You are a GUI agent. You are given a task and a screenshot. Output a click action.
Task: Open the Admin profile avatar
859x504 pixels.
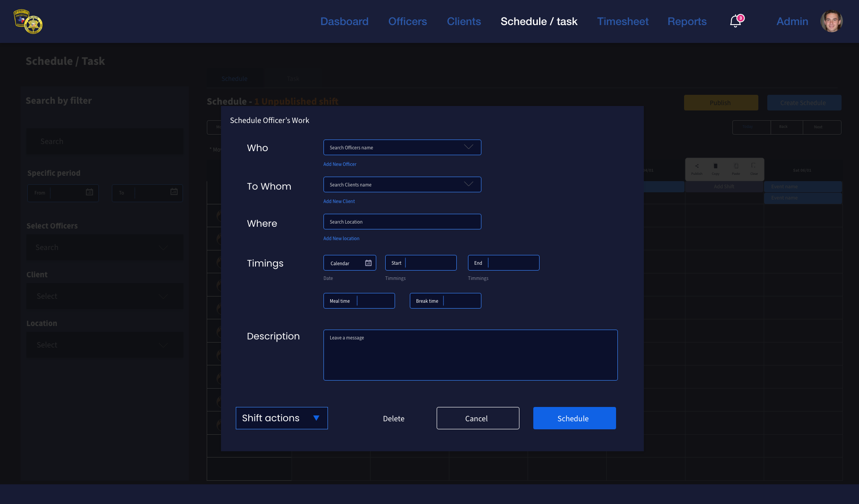pyautogui.click(x=831, y=21)
